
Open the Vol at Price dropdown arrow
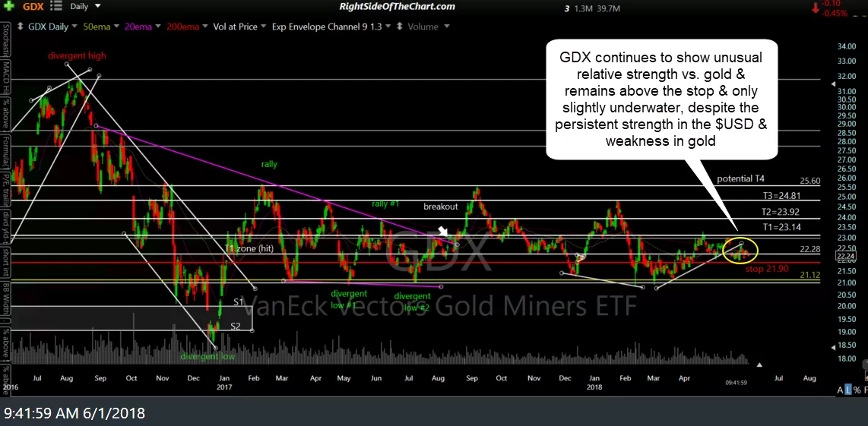coord(263,27)
